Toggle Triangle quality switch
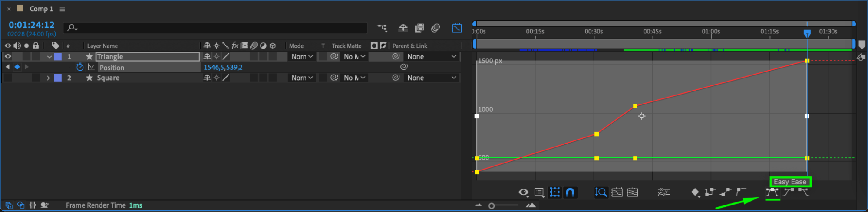The image size is (868, 212). point(226,56)
